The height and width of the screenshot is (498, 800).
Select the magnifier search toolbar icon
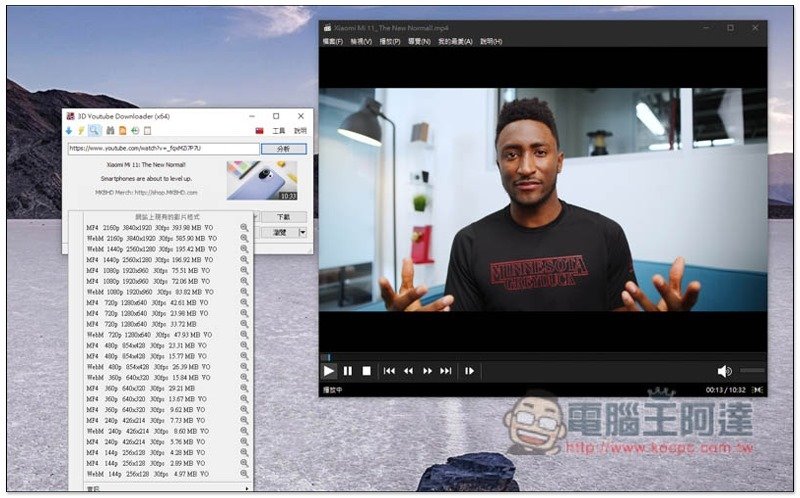click(x=95, y=131)
